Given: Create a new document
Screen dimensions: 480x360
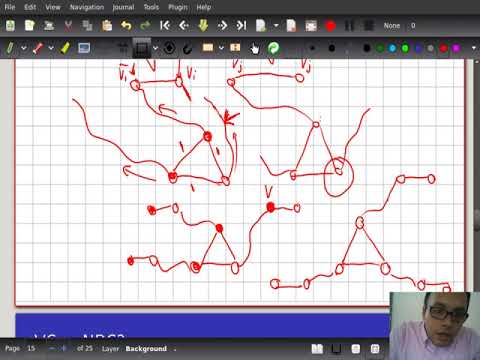Looking at the screenshot, I should click(x=29, y=26).
